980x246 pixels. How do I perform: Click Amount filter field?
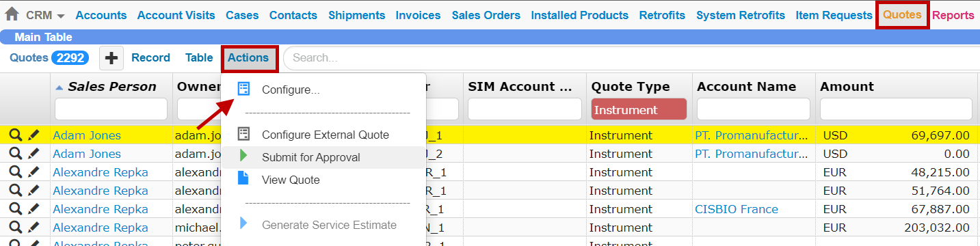[896, 109]
